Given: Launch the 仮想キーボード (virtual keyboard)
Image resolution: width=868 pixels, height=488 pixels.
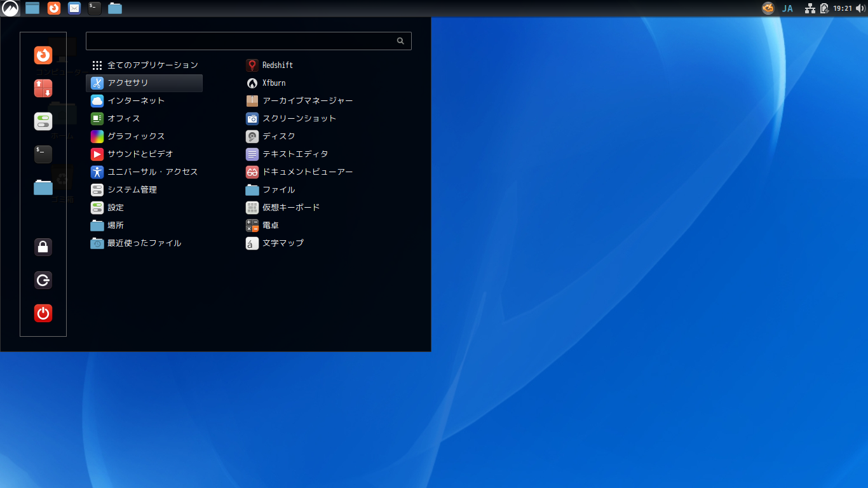Looking at the screenshot, I should pyautogui.click(x=289, y=207).
